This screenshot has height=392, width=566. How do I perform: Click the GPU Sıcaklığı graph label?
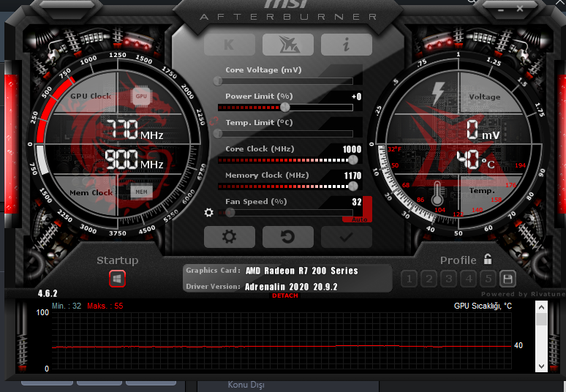[483, 306]
